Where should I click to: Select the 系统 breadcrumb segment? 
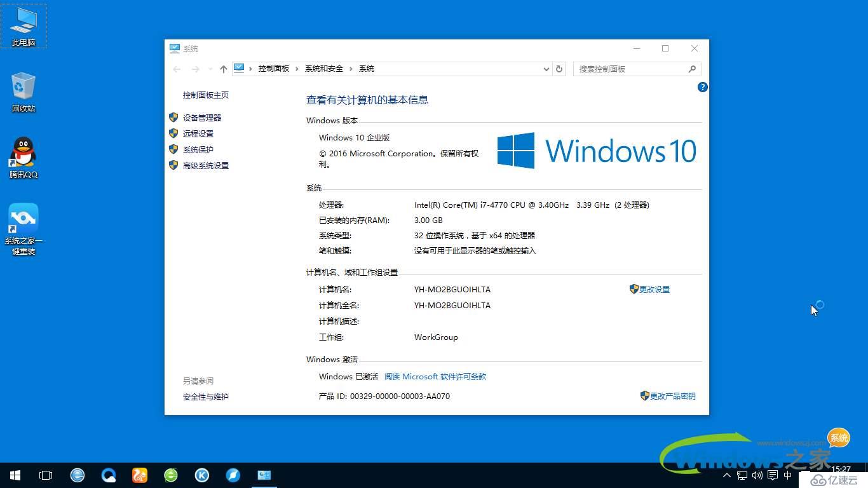(x=367, y=69)
